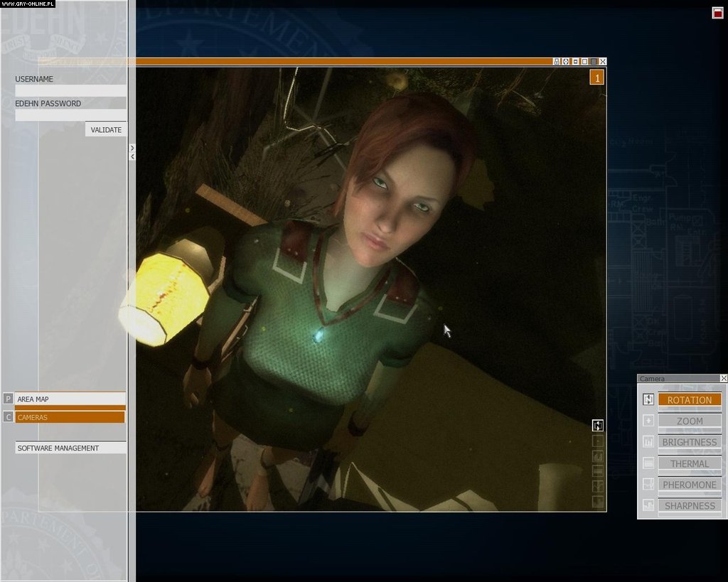Click the rotation icon in the Camera panel

click(648, 399)
